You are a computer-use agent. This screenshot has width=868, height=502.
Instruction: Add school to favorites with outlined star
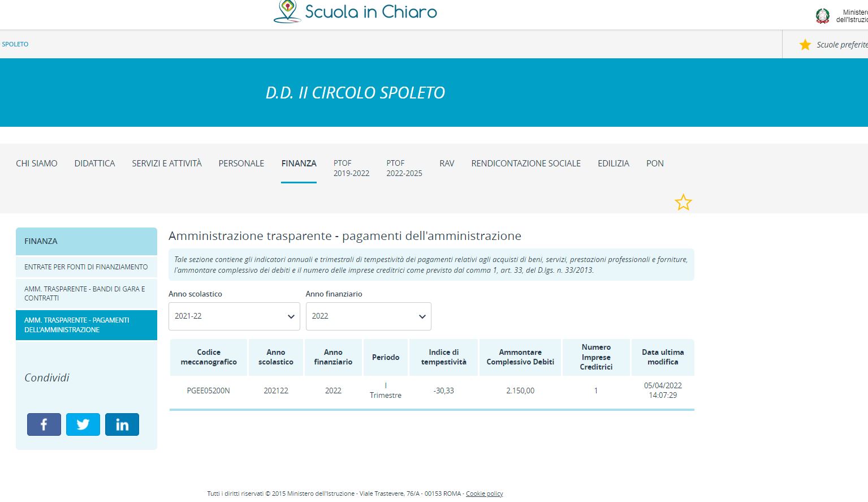683,203
